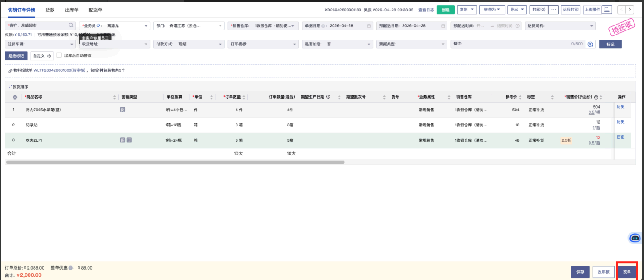Click 打印(0) button
Viewport: 644px width, 280px height.
tap(539, 10)
